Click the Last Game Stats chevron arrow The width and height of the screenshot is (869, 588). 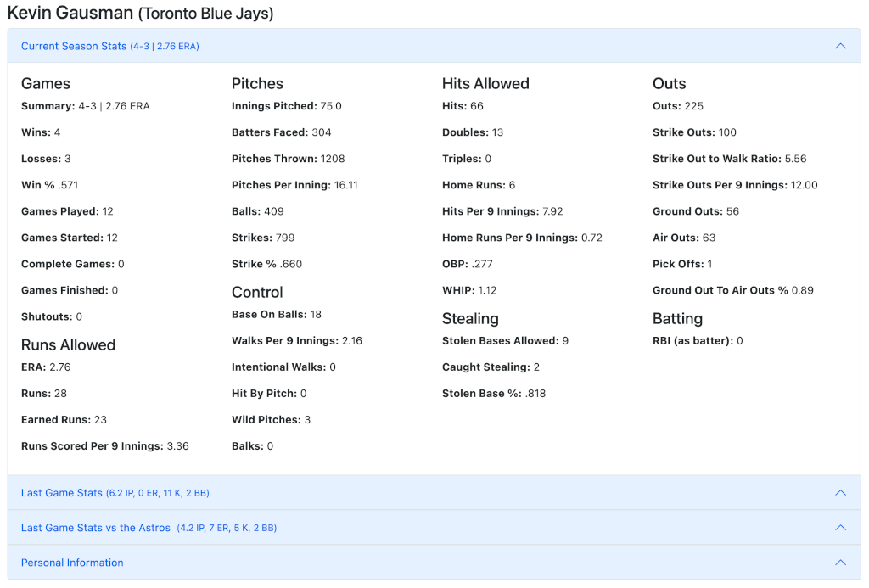(840, 492)
